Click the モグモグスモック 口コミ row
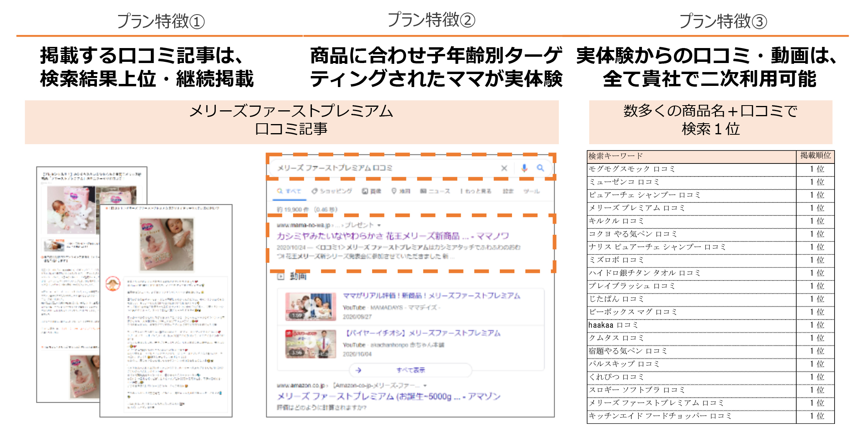The image size is (868, 438). point(711,169)
